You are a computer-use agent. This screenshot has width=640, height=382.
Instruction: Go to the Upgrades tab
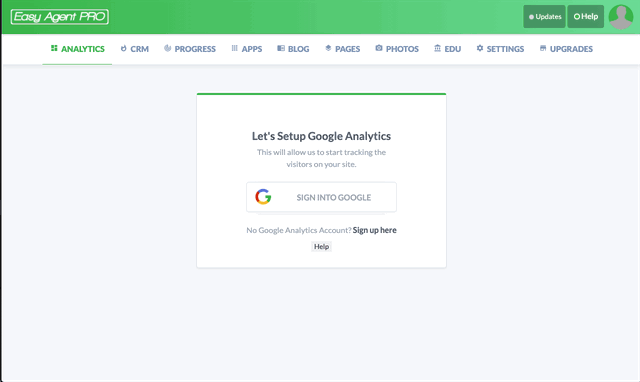click(567, 49)
